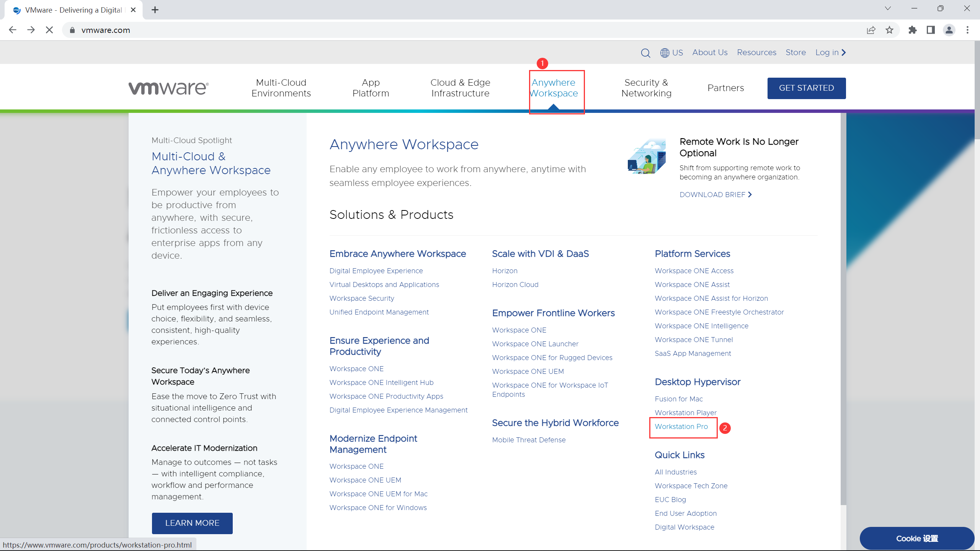Open the App Platform menu

[371, 88]
